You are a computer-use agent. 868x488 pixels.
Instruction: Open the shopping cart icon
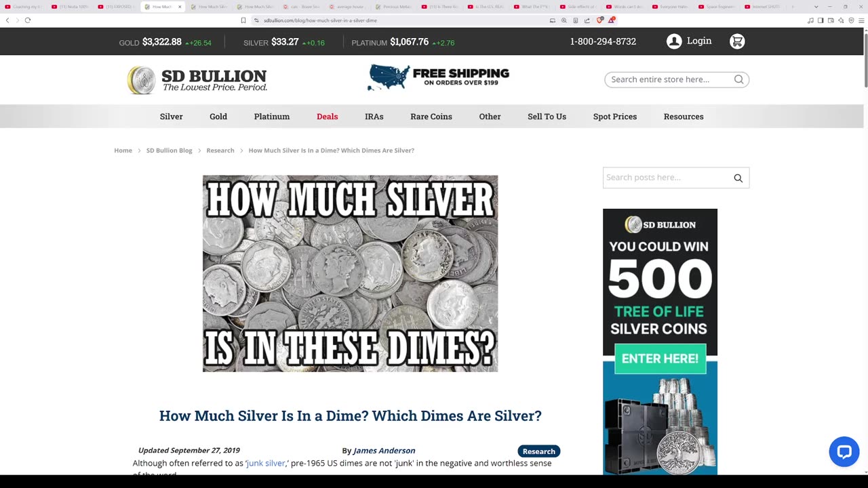tap(737, 41)
